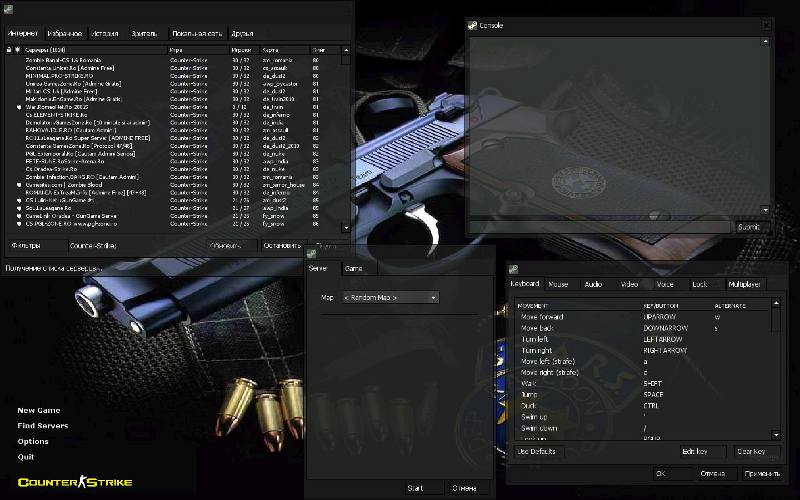Screen dimensions: 800x500
Task: Click server list scrollbar up arrow
Action: (346, 50)
